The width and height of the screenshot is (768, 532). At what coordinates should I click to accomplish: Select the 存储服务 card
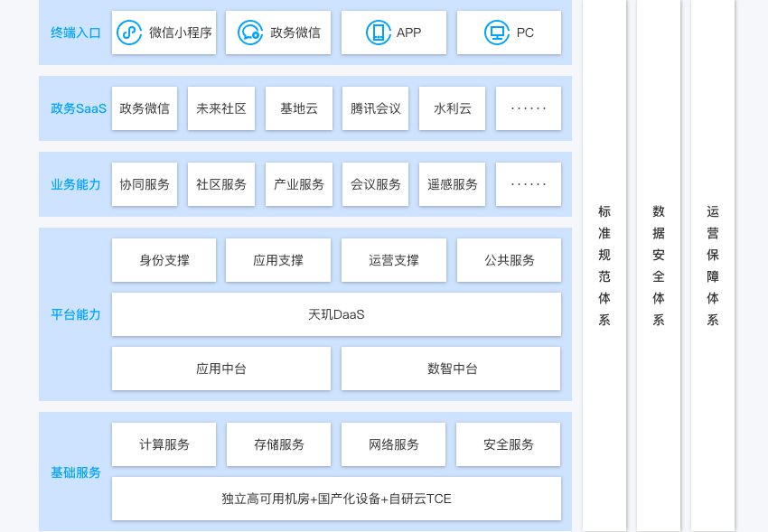tap(278, 444)
